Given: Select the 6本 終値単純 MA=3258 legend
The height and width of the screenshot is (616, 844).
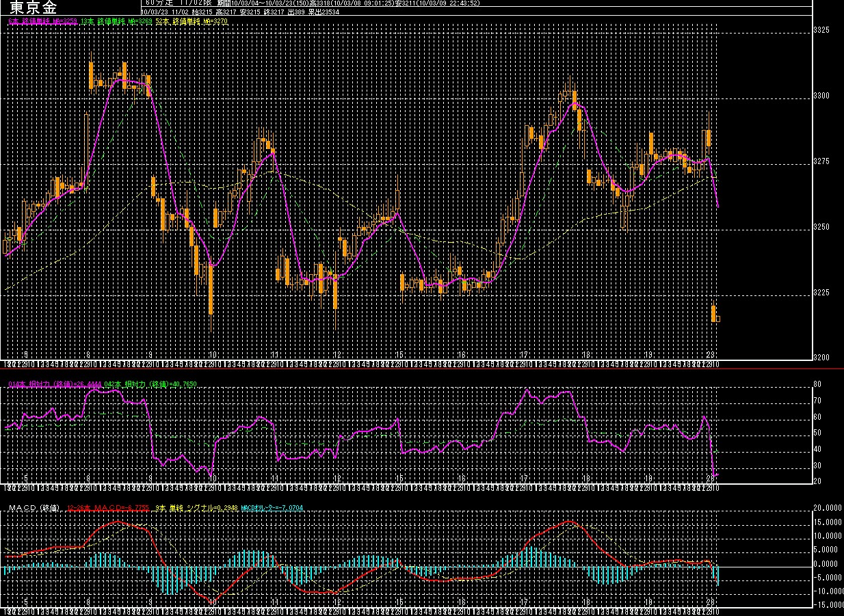Looking at the screenshot, I should pyautogui.click(x=42, y=22).
